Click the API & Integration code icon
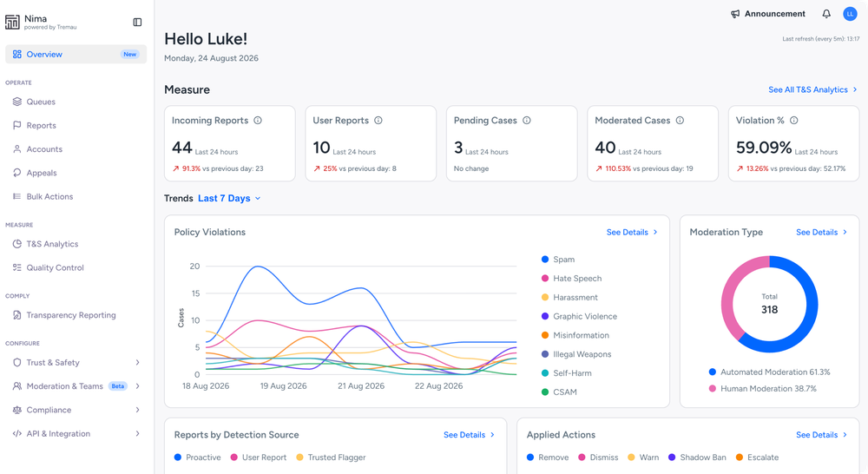Viewport: 868px width, 474px height. (17, 433)
